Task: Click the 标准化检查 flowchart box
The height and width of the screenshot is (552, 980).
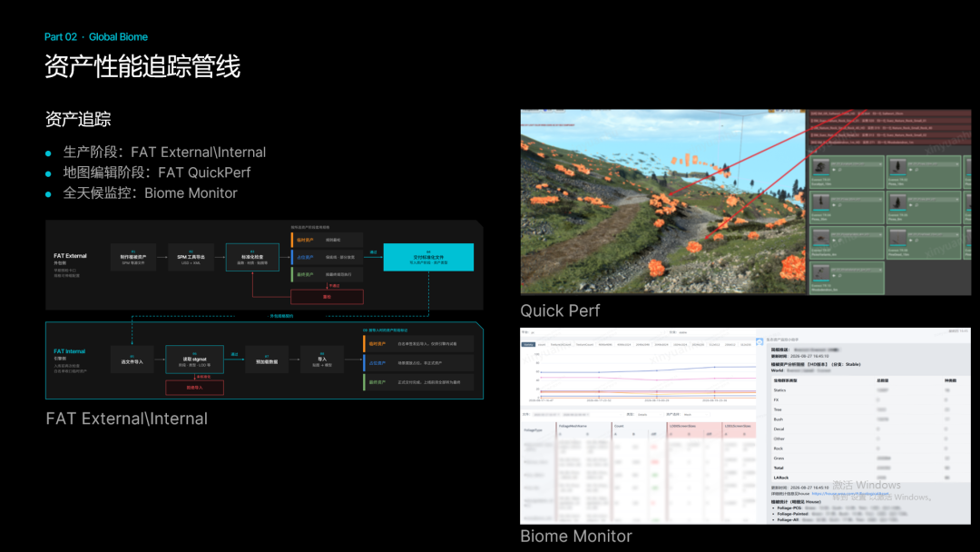Action: tap(252, 257)
